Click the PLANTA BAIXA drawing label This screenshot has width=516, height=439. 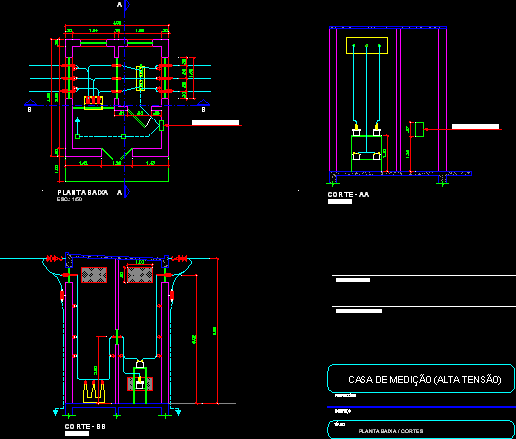point(83,193)
